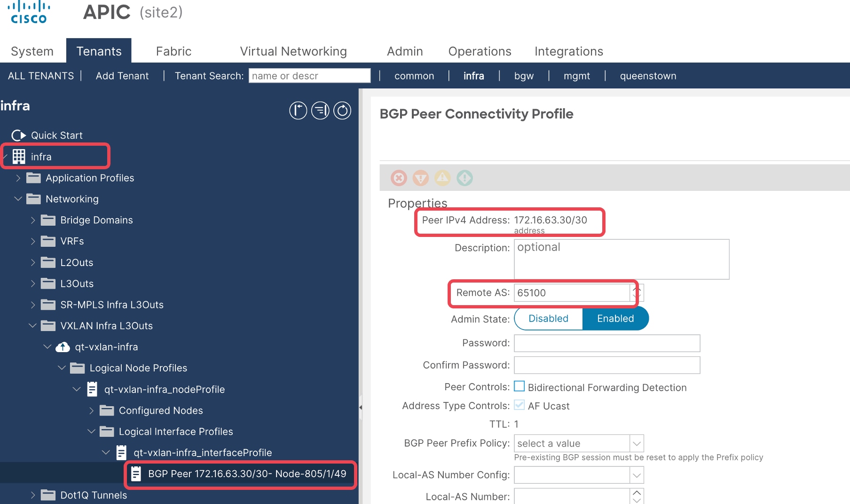Expand Configured Nodes tree node
This screenshot has height=504, width=850.
click(91, 410)
